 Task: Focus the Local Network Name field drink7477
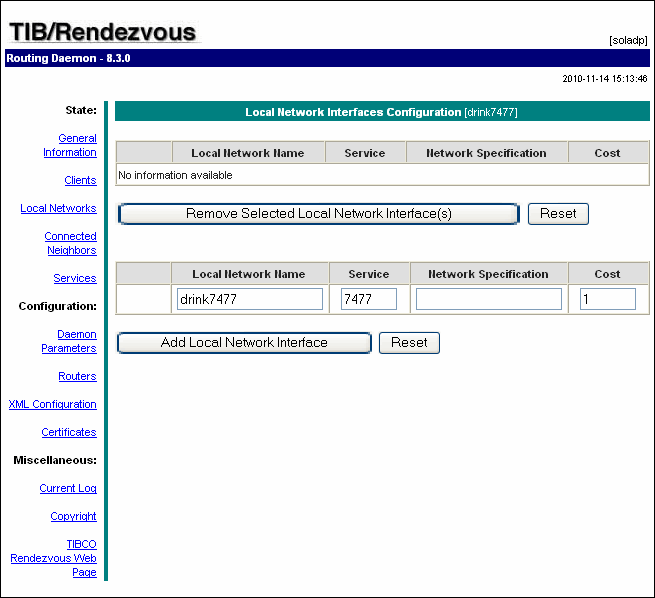pos(250,299)
